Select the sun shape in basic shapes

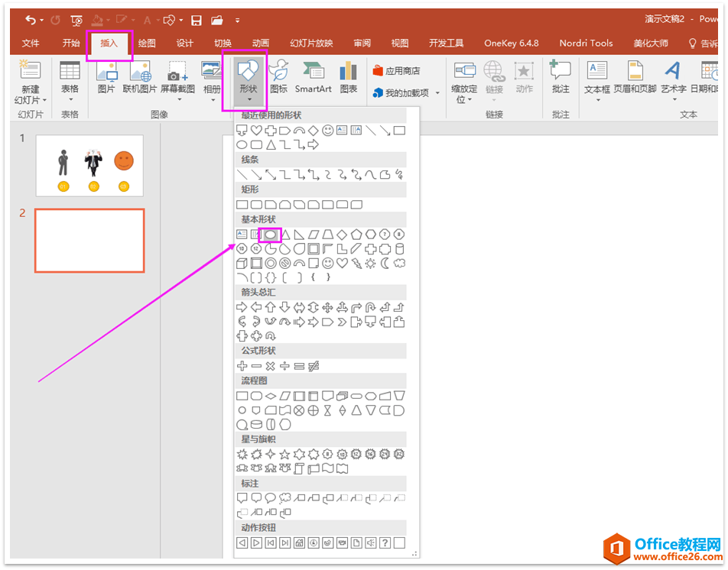point(370,264)
